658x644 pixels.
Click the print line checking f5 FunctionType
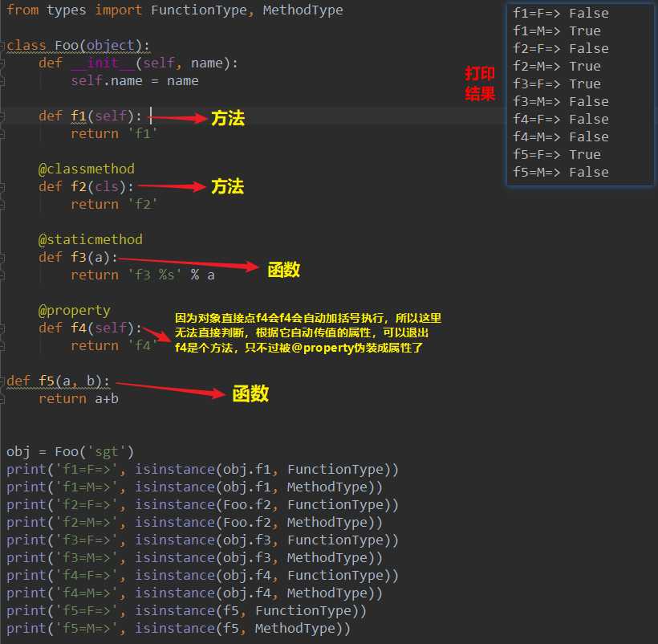186,610
